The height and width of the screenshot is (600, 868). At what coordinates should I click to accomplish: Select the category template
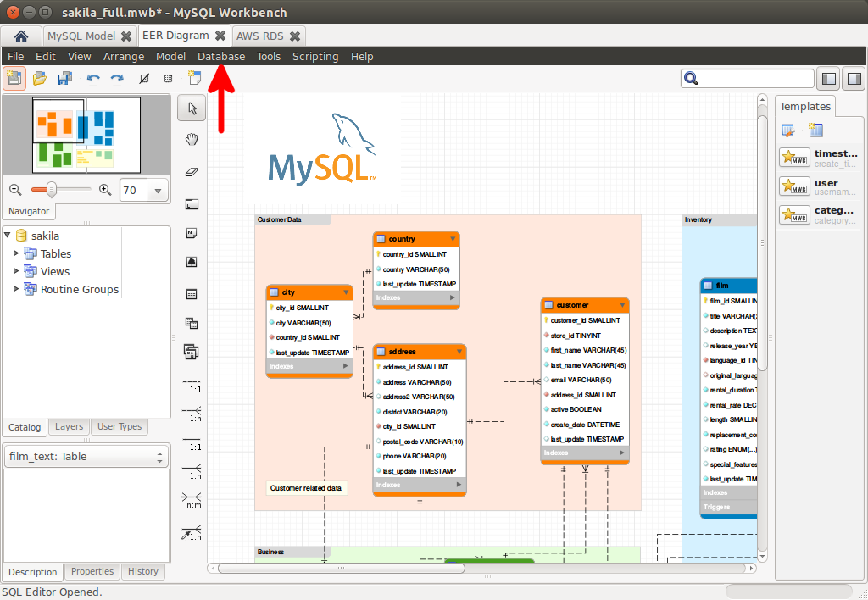[x=820, y=214]
